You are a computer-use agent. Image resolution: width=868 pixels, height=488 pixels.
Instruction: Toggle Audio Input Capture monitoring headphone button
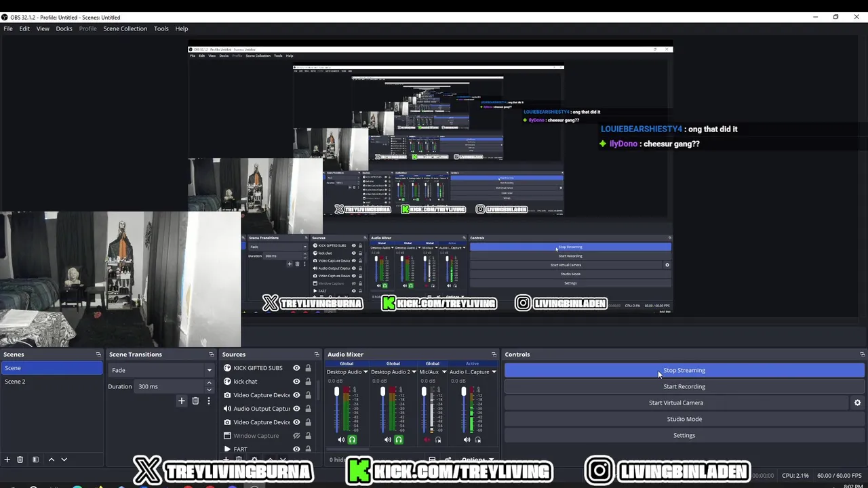pos(478,440)
